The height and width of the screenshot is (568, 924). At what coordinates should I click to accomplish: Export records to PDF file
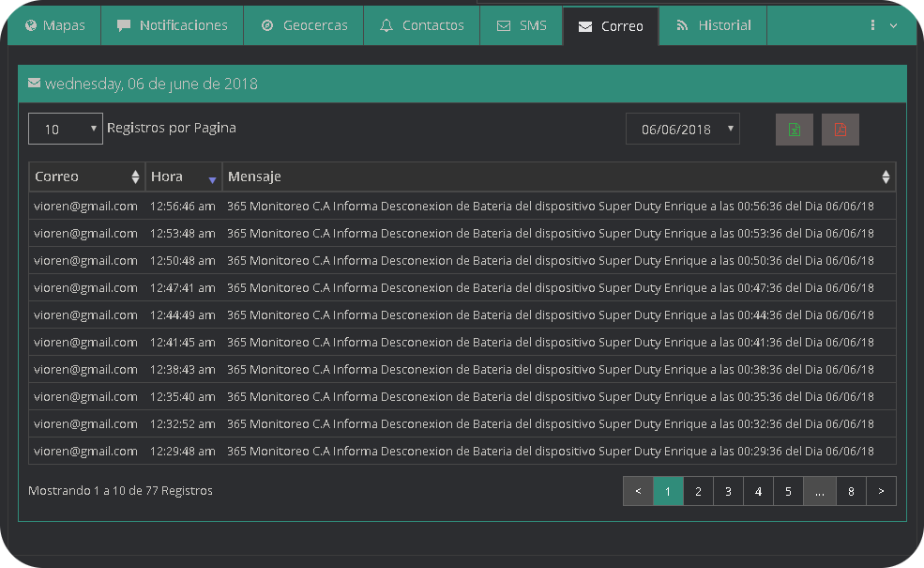point(840,130)
